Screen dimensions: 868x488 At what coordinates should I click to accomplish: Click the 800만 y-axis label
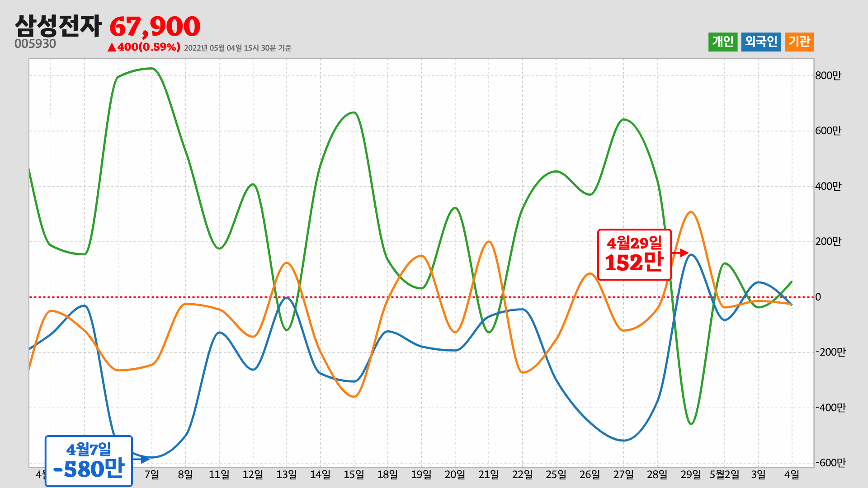point(828,75)
